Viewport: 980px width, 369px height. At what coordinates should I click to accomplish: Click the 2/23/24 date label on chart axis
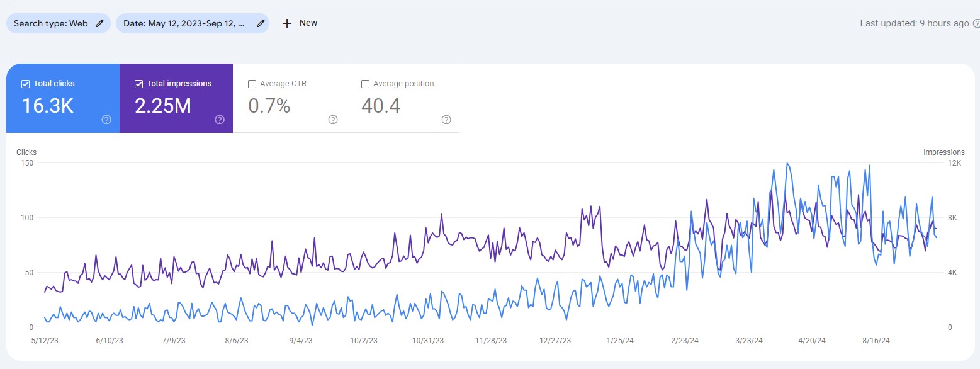tap(684, 341)
